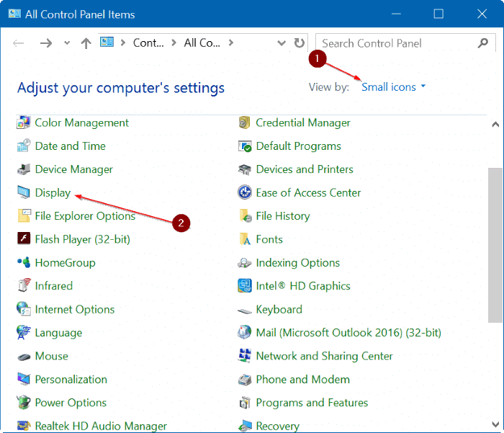Click the Personalization icon
This screenshot has height=433, width=504.
pos(24,379)
